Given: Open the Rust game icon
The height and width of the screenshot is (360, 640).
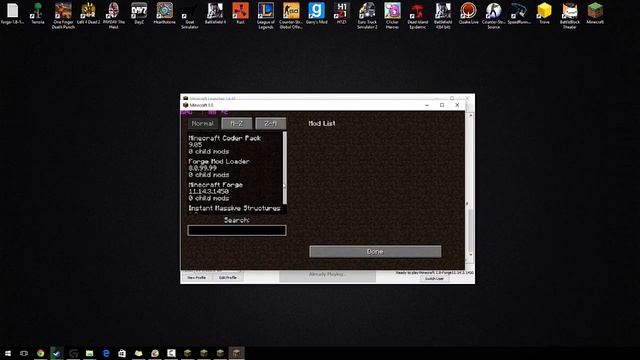Looking at the screenshot, I should (240, 13).
